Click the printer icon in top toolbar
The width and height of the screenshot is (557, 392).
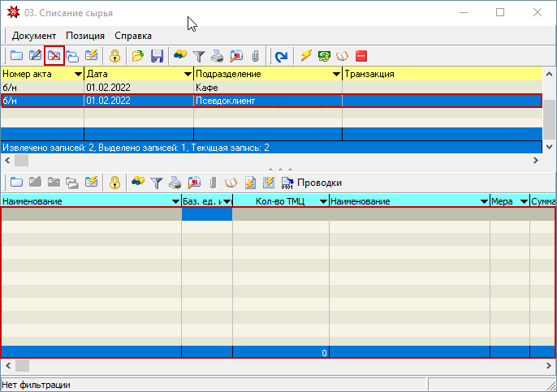click(218, 56)
